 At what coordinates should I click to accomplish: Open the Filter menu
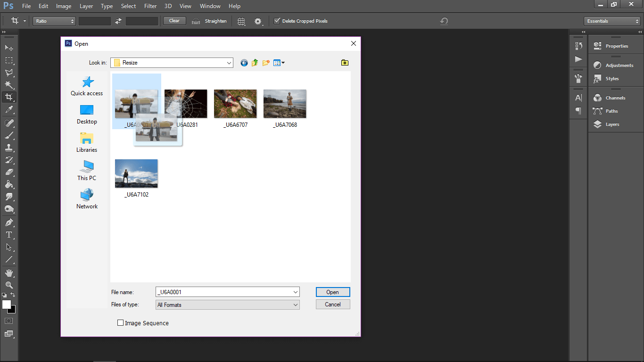pyautogui.click(x=150, y=6)
